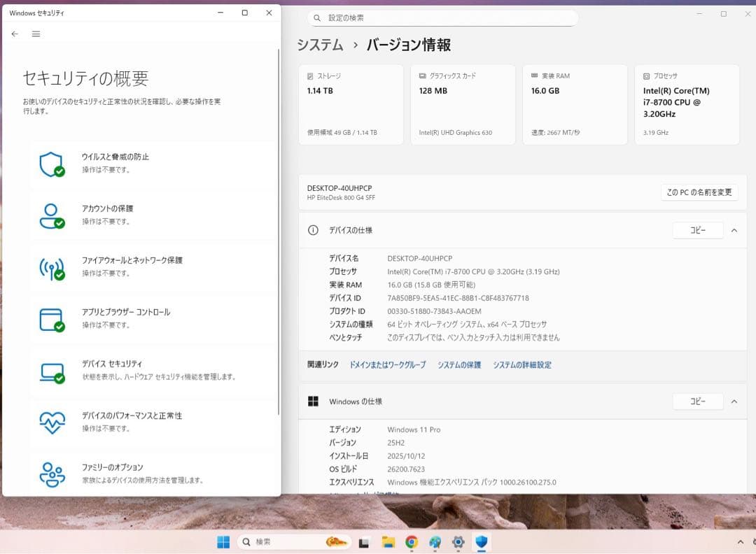Collapse the Windows の仕様 section
The height and width of the screenshot is (554, 756).
click(x=734, y=402)
